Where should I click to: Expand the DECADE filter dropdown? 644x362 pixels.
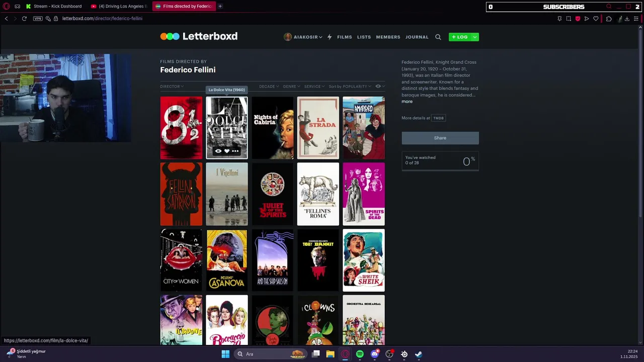(x=269, y=86)
